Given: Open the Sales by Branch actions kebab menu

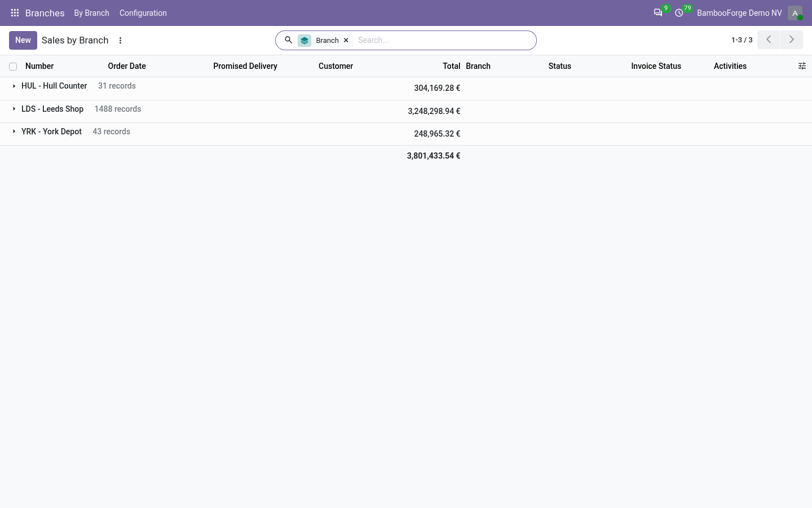Looking at the screenshot, I should click(120, 40).
